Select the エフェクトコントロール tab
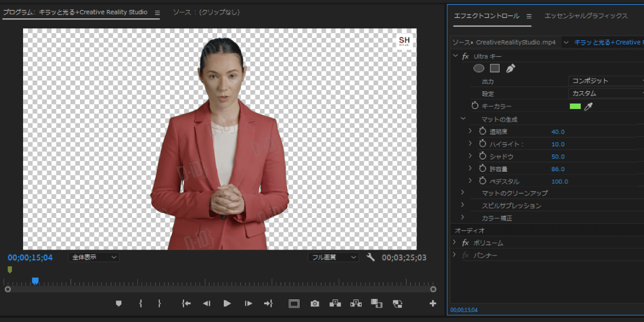This screenshot has width=644, height=322. click(x=487, y=16)
